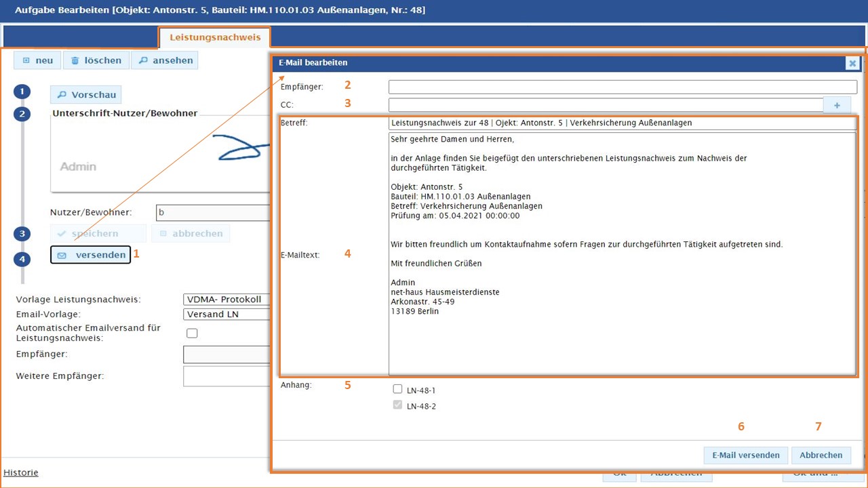Click into the Nutzer/Bewohner field

click(x=213, y=212)
